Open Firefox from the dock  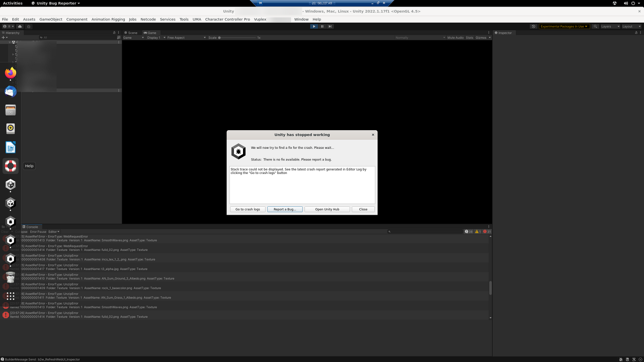tap(11, 73)
